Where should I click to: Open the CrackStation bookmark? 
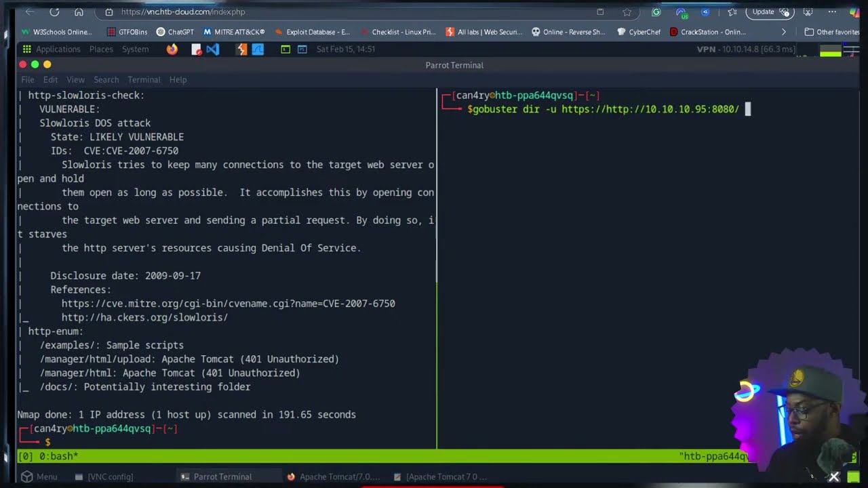click(708, 32)
